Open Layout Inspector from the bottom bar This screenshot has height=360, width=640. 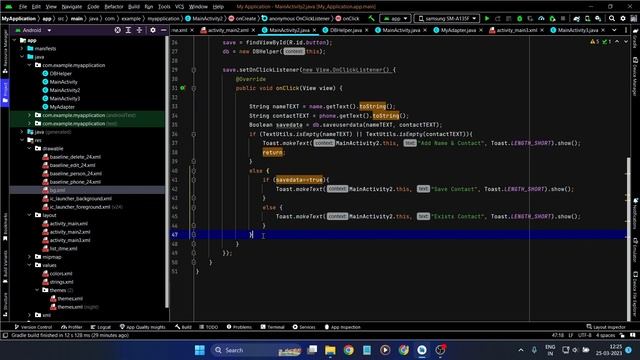[x=606, y=327]
